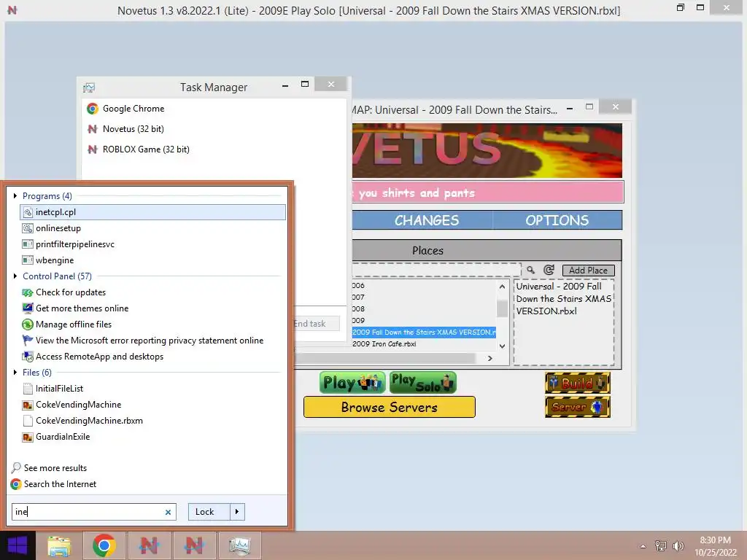Viewport: 747px width, 560px height.
Task: Open Google Chrome from the taskbar
Action: 104,545
